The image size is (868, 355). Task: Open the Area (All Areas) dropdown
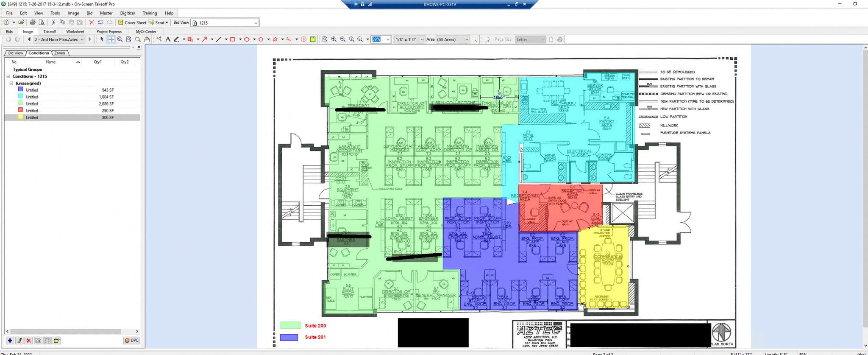452,39
